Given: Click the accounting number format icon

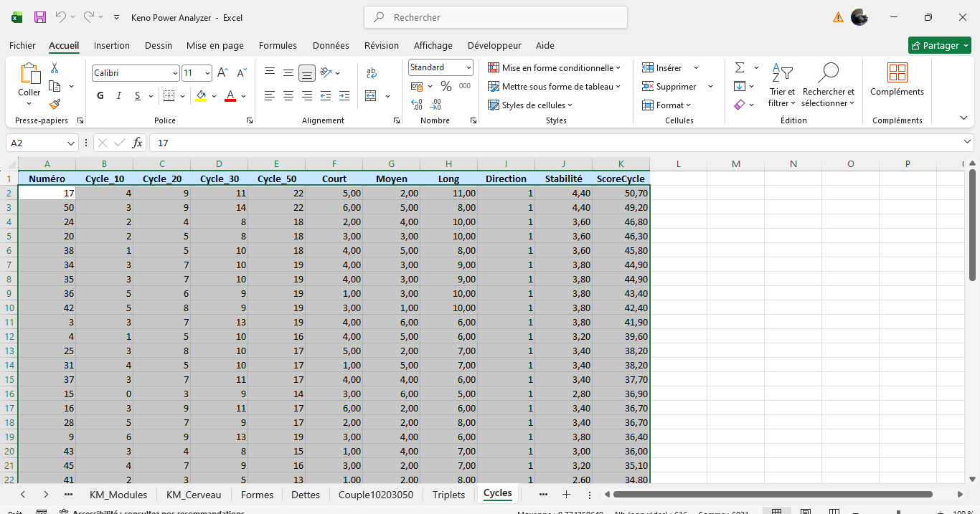Looking at the screenshot, I should pyautogui.click(x=417, y=86).
